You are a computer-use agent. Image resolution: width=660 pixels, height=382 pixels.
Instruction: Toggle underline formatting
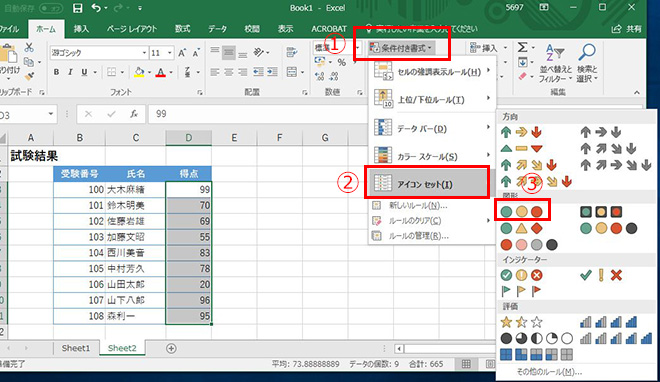click(84, 72)
